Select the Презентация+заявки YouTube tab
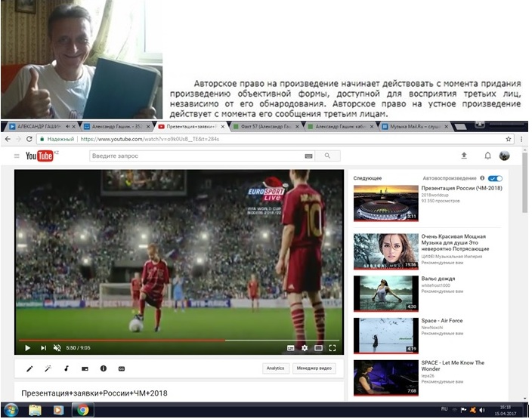Viewport: 532px width, 419px height. tap(192, 126)
